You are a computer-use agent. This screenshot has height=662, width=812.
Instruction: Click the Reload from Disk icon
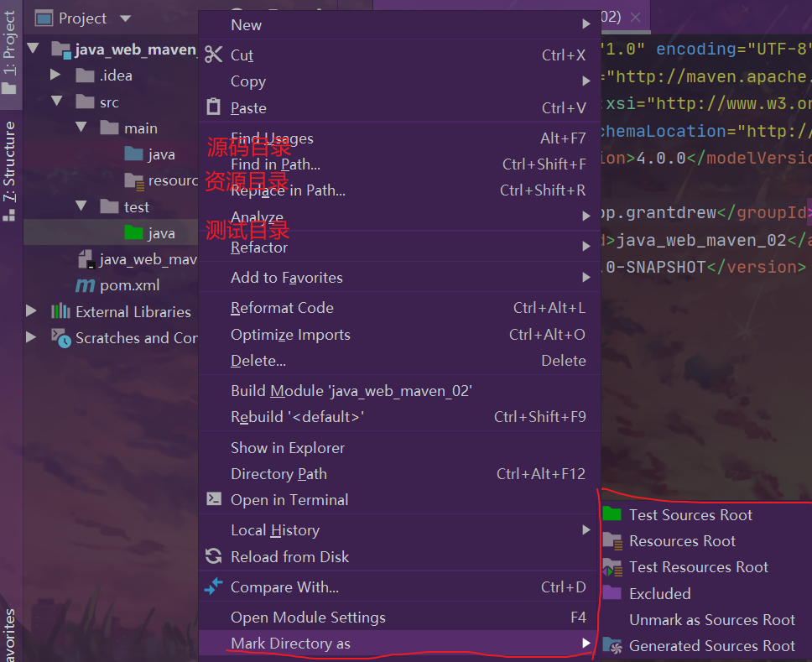point(213,556)
